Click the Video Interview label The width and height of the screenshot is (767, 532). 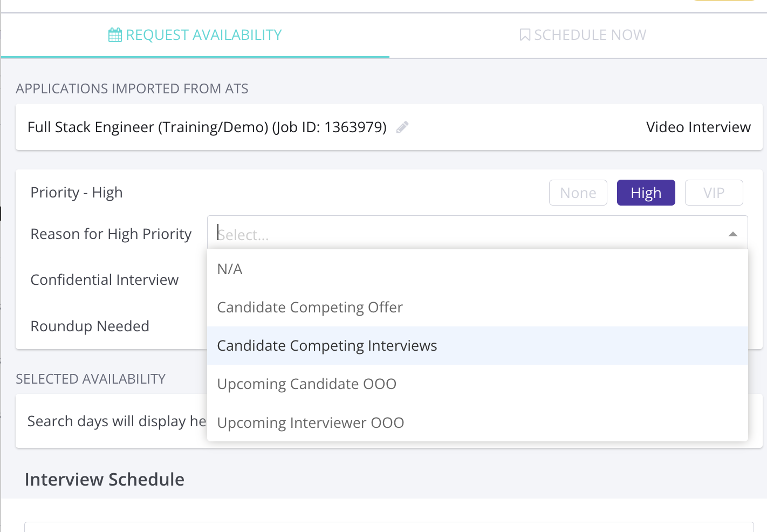point(698,127)
